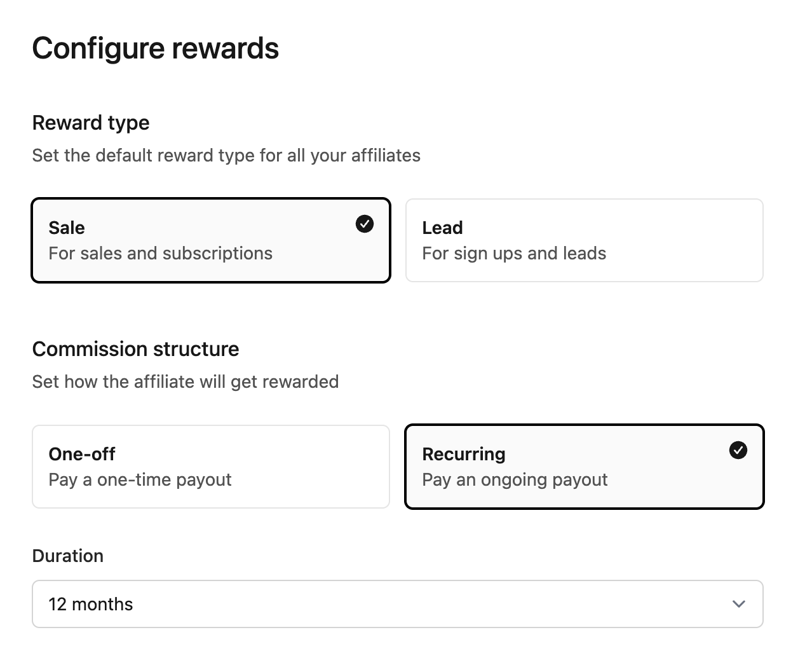Click the Recurring card description text
This screenshot has height=665, width=812.
tap(515, 480)
